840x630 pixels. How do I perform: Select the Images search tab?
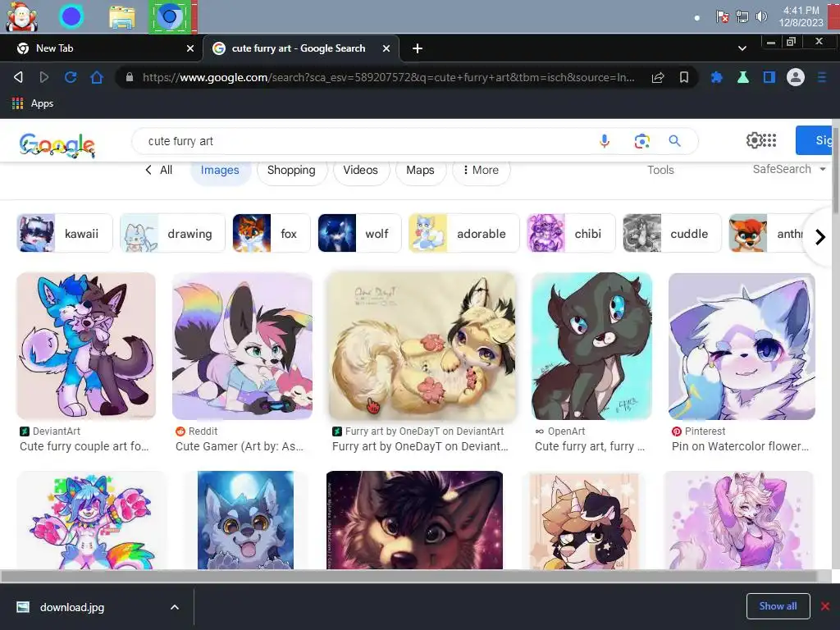pyautogui.click(x=220, y=171)
